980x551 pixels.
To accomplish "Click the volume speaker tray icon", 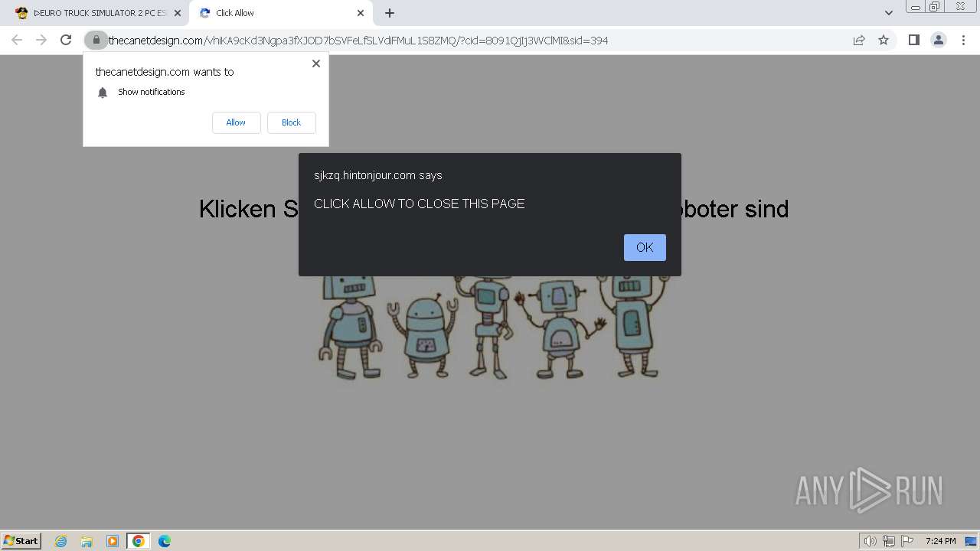I will coord(870,541).
